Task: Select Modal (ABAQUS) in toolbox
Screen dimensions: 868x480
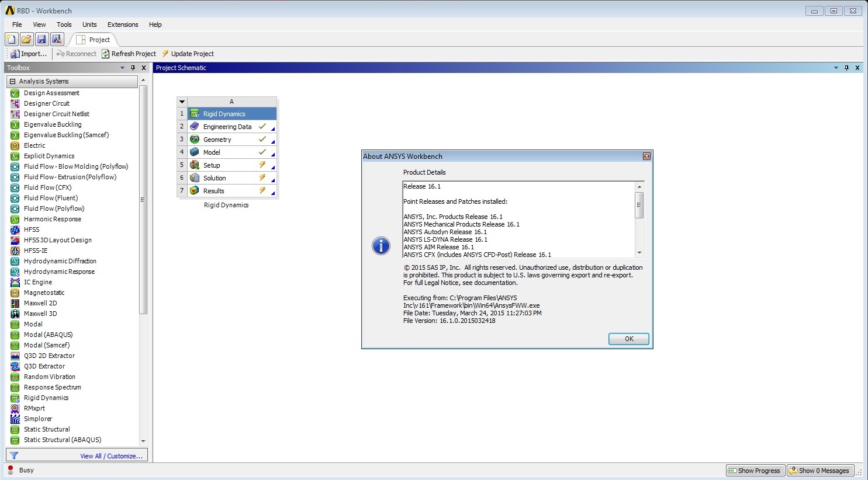Action: (x=49, y=335)
